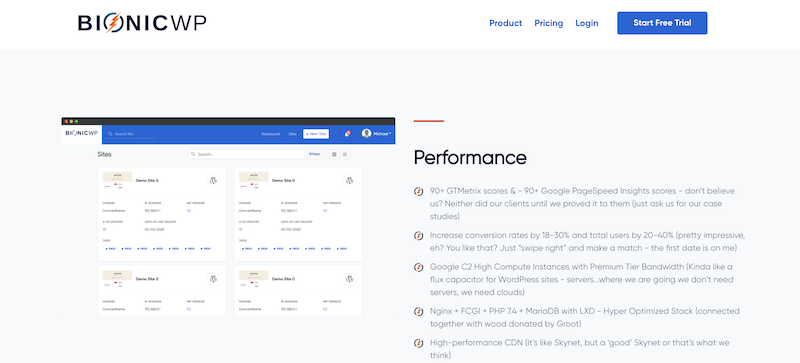800x363 pixels.
Task: Click the WordPress icon on the bottom-right Demo Site card
Action: [x=349, y=279]
